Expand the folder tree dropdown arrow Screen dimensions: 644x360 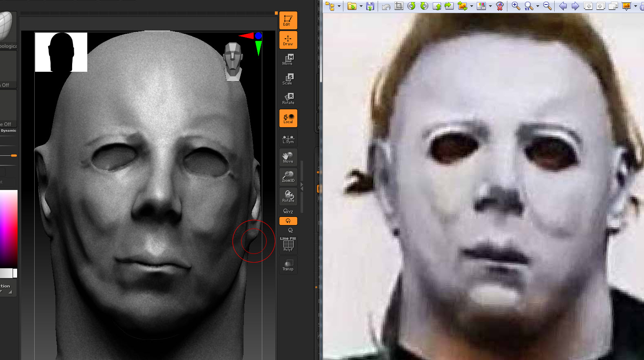339,6
